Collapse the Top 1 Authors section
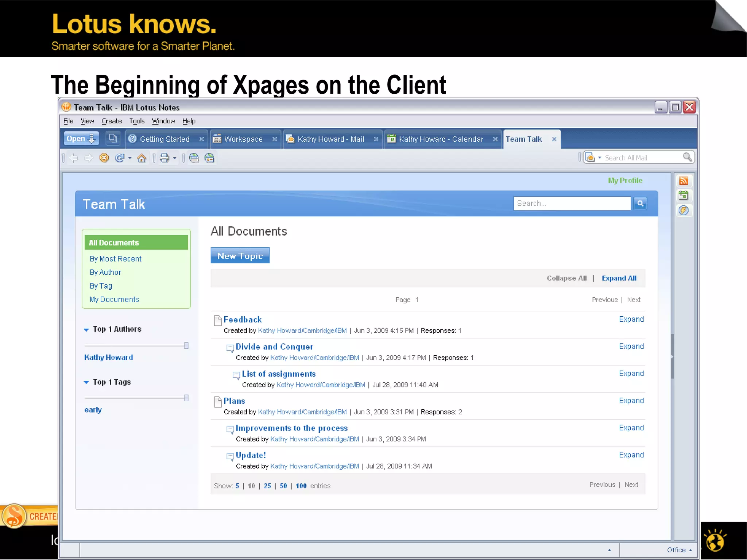The height and width of the screenshot is (560, 747). [x=86, y=330]
